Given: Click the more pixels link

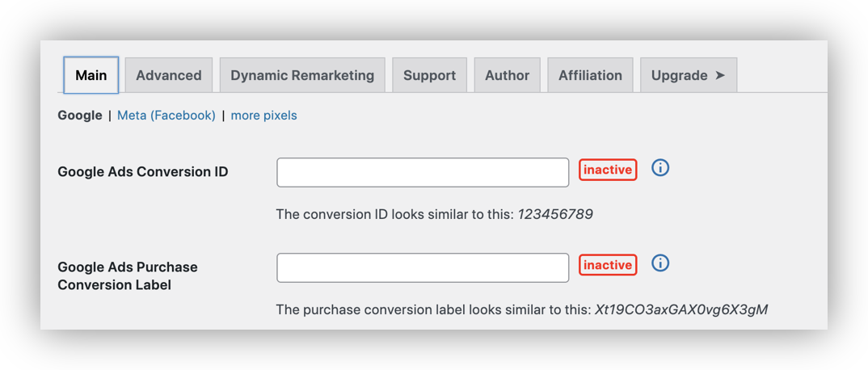Looking at the screenshot, I should (x=263, y=116).
